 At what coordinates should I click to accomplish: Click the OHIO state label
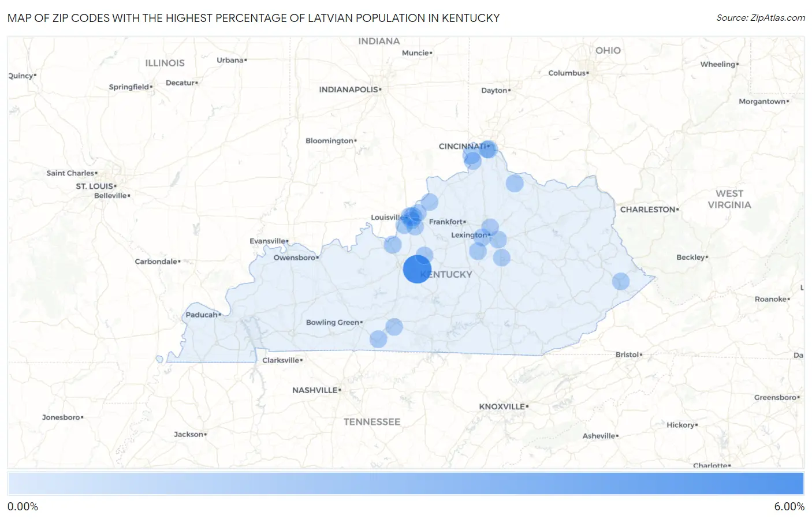click(608, 51)
